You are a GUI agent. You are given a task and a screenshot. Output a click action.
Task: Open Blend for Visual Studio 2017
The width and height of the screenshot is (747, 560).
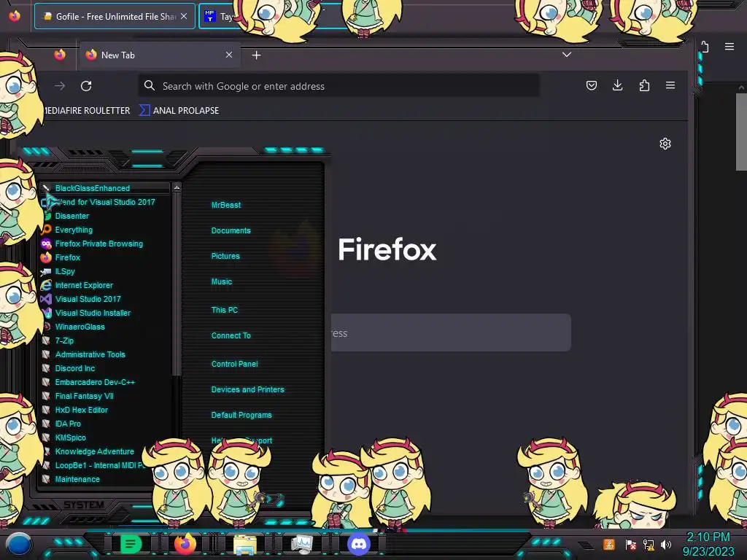coord(105,202)
